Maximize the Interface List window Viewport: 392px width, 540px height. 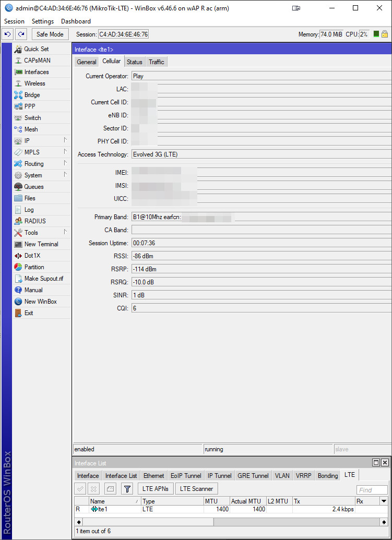376,462
